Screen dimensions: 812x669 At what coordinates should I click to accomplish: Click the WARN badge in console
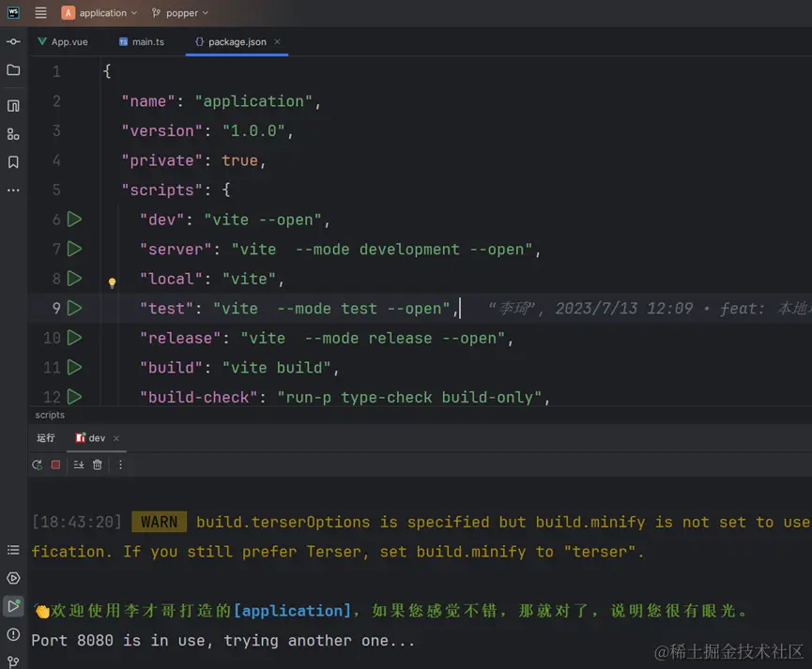point(159,522)
